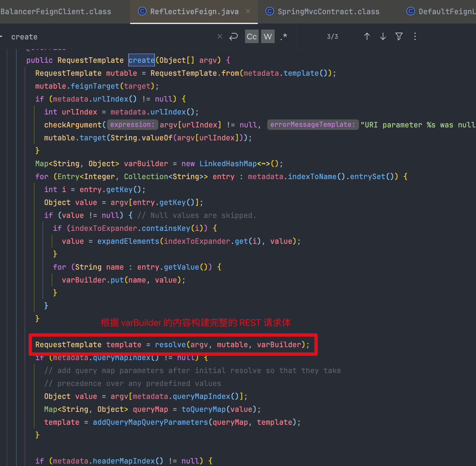This screenshot has height=466, width=476.
Task: Click "LinkedHashMap" in the varBuilder declaration
Action: coord(228,164)
